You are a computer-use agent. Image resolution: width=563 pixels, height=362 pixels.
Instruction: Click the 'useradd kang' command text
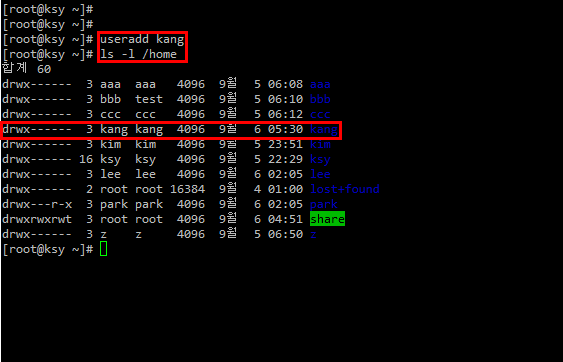click(x=142, y=39)
